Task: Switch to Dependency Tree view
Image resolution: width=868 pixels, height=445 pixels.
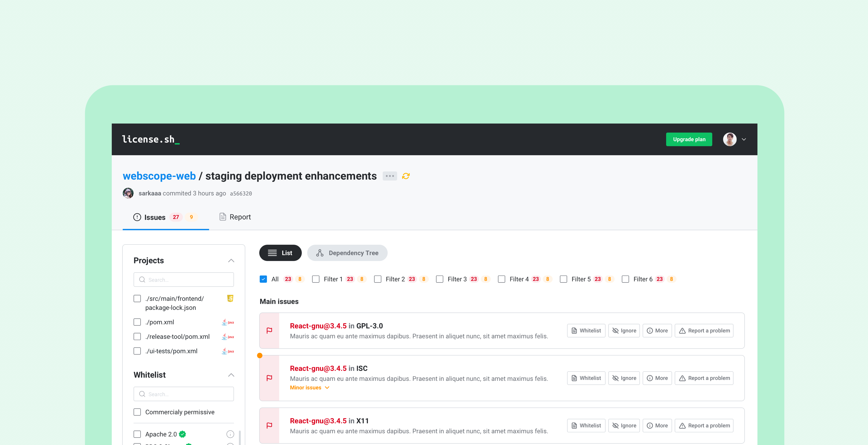Action: click(x=347, y=253)
